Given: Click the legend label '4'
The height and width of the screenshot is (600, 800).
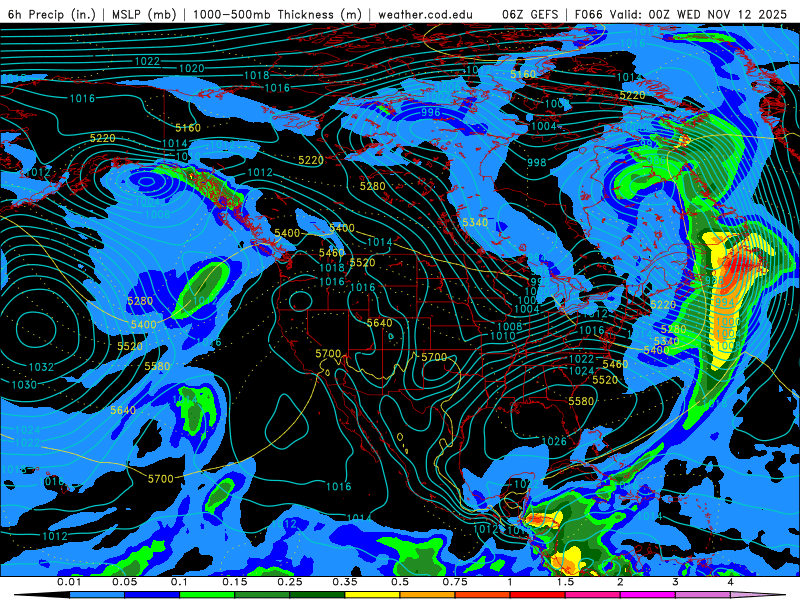Looking at the screenshot, I should [x=730, y=582].
